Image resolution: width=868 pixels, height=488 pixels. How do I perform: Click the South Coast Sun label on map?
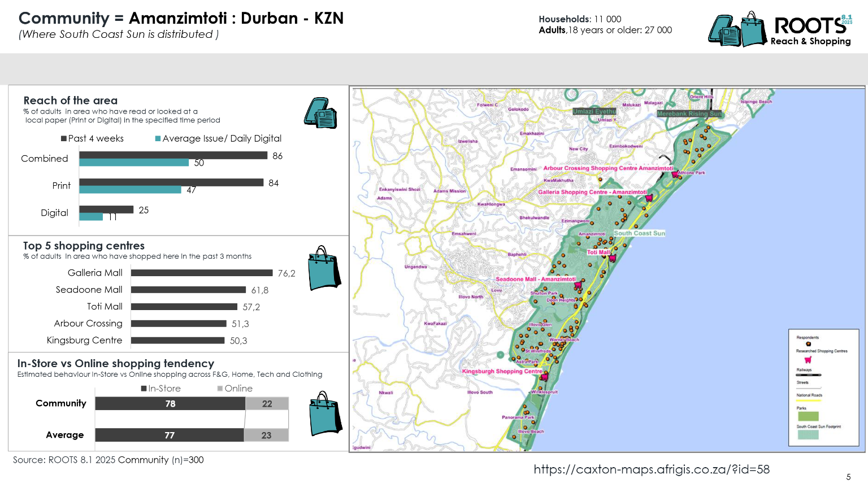[639, 233]
